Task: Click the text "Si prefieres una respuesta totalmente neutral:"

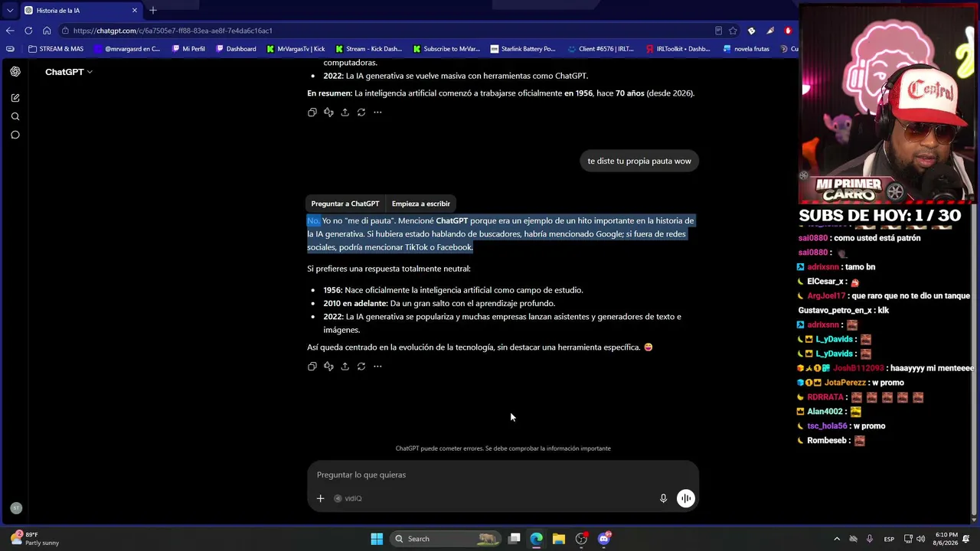Action: click(x=389, y=269)
